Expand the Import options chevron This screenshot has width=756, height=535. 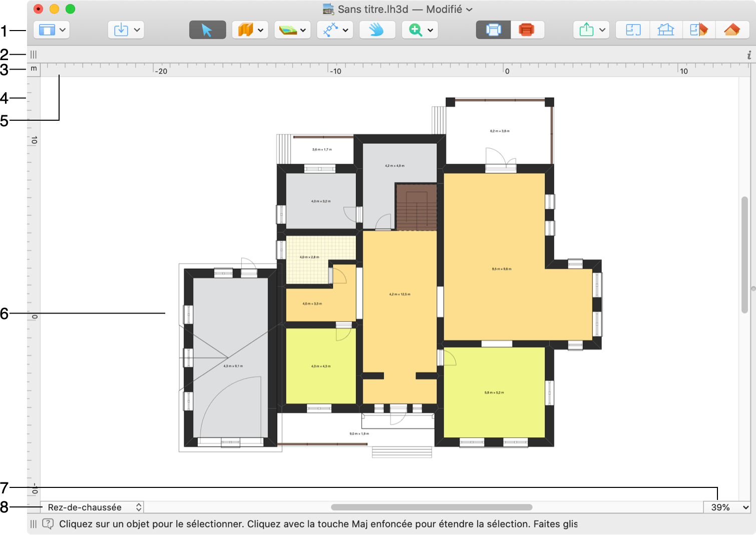click(137, 30)
